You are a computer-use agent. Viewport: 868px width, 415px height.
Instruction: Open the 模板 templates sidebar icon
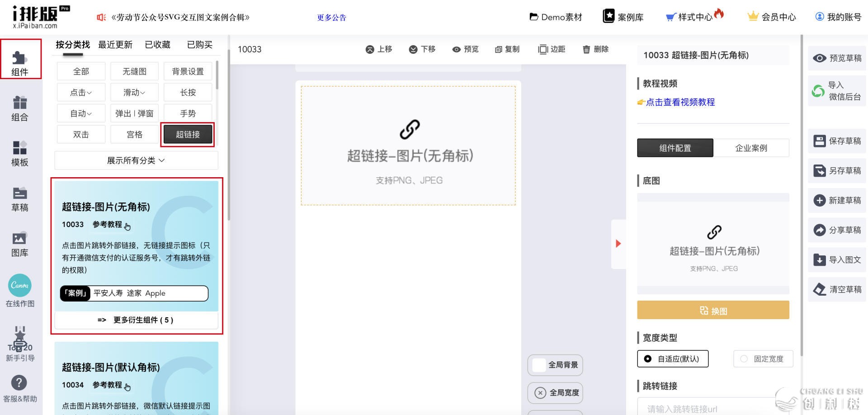(x=20, y=148)
